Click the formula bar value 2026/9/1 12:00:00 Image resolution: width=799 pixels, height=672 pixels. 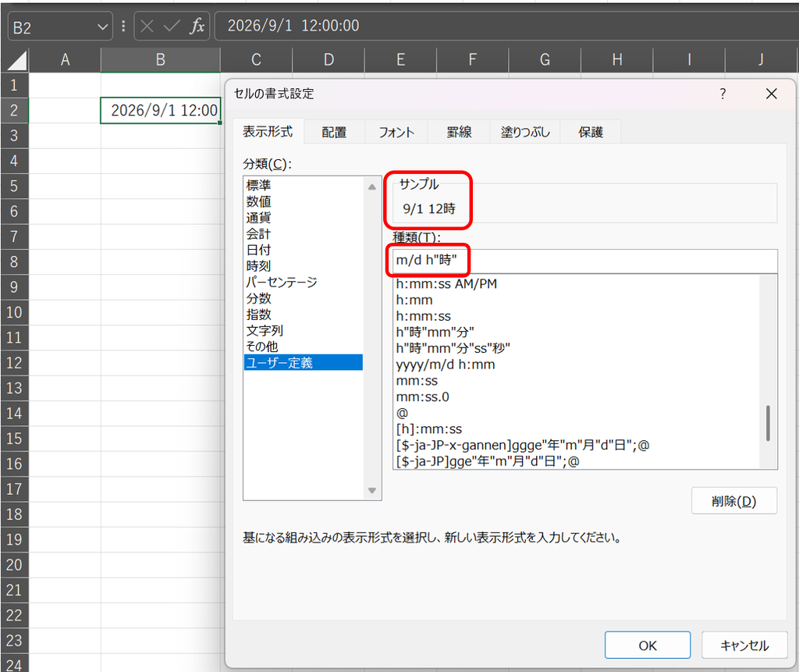point(293,26)
